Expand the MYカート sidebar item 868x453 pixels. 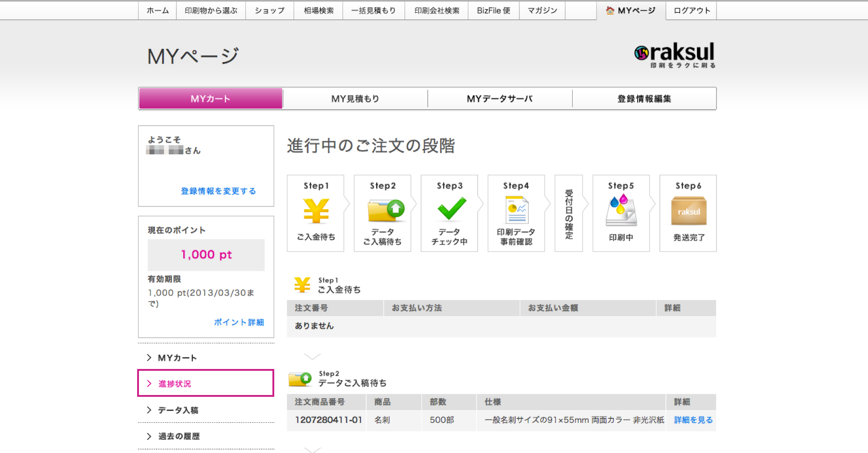pos(177,358)
